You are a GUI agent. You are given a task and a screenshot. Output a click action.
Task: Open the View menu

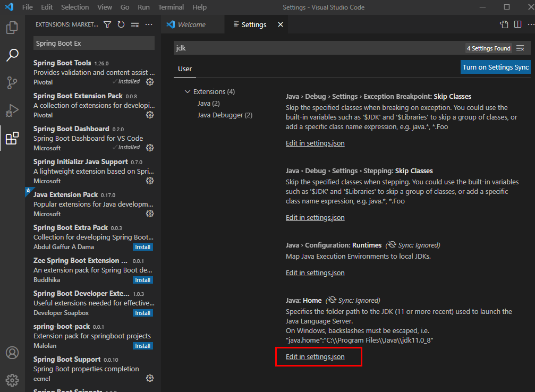click(105, 7)
